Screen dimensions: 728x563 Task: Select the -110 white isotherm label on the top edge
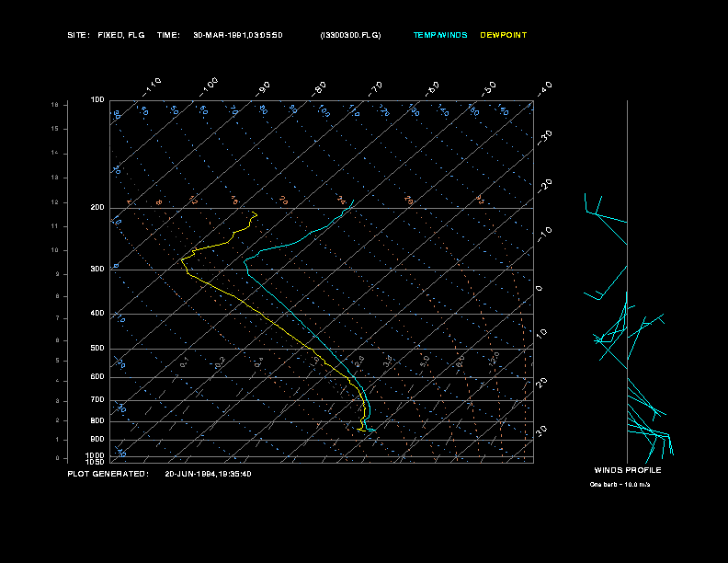pyautogui.click(x=152, y=87)
